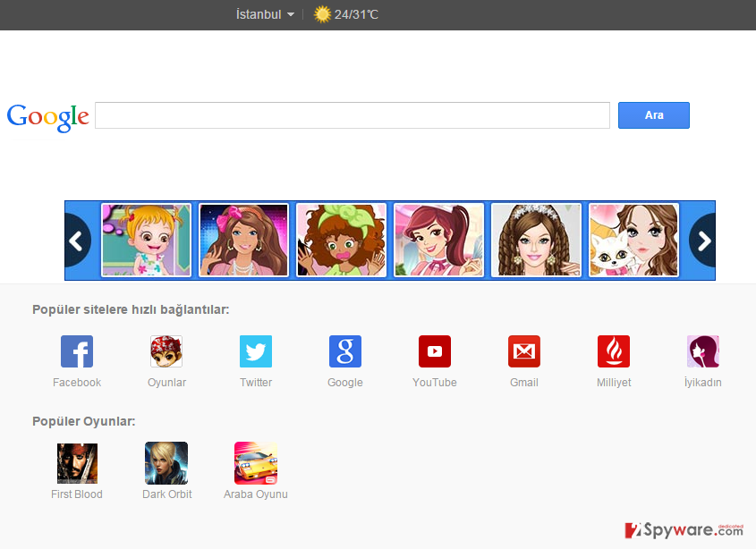The height and width of the screenshot is (549, 756).
Task: Click the YouTube text link
Action: coord(435,382)
